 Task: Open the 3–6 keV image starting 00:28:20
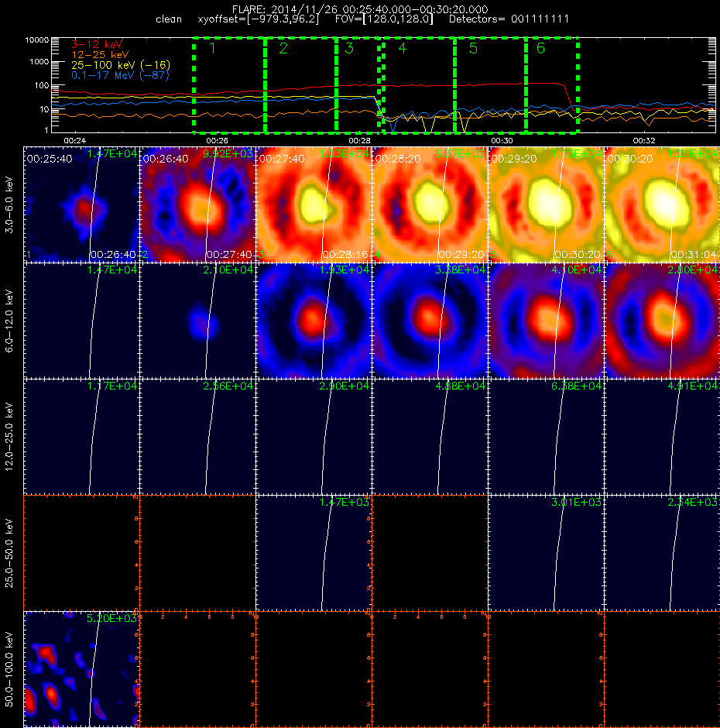point(430,204)
